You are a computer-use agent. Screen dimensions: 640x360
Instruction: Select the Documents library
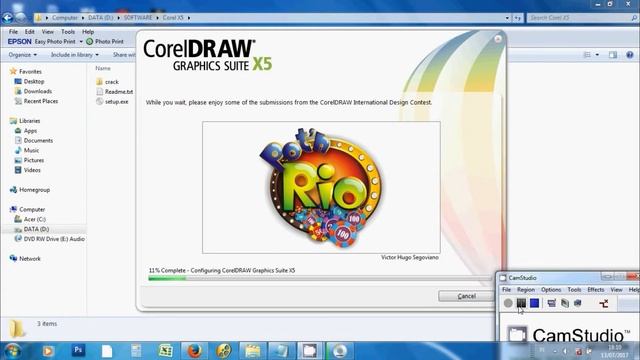34,140
